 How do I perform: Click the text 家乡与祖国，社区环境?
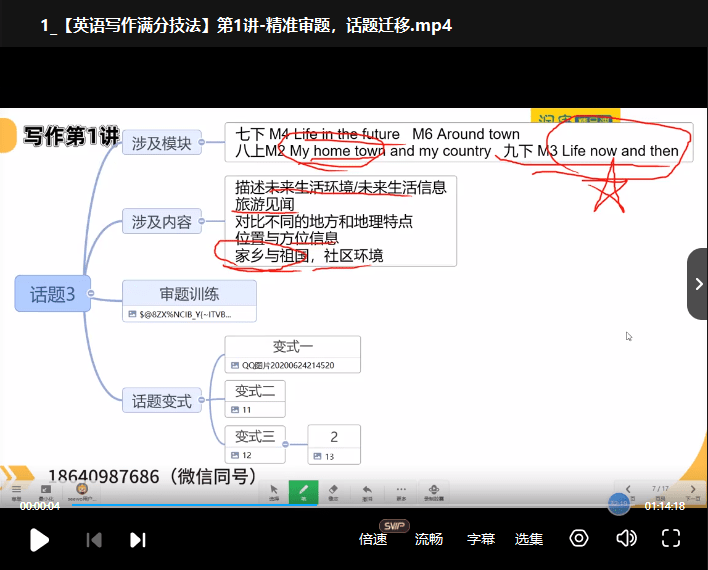pyautogui.click(x=309, y=256)
